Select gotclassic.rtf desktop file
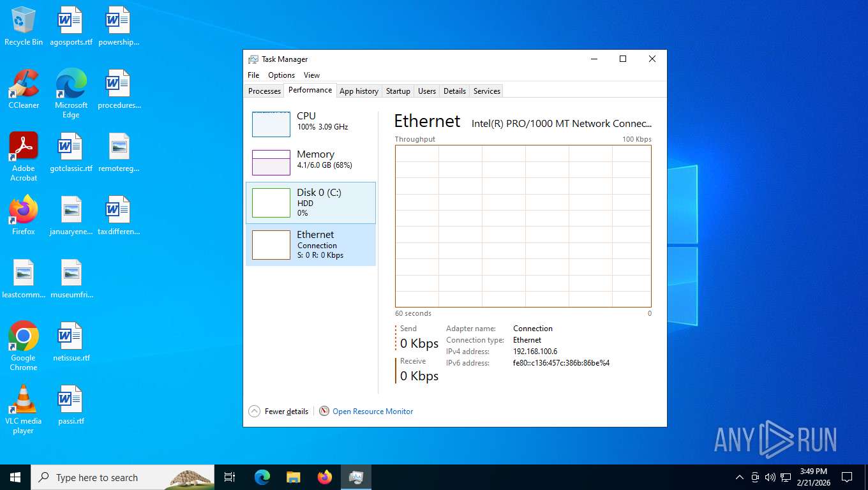The image size is (868, 490). click(x=71, y=152)
